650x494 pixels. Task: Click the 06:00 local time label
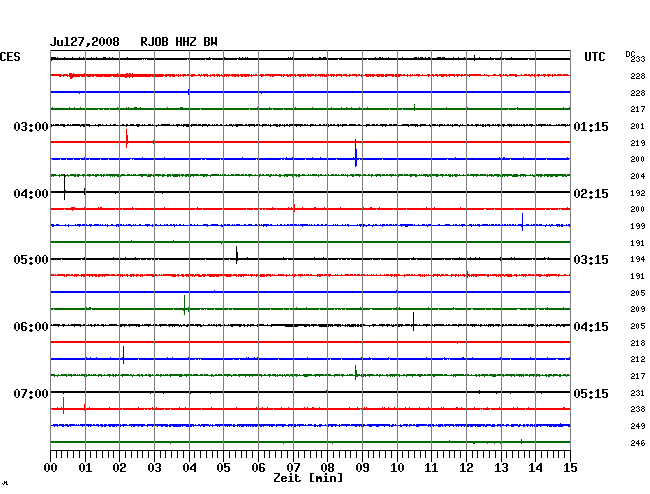click(x=31, y=327)
